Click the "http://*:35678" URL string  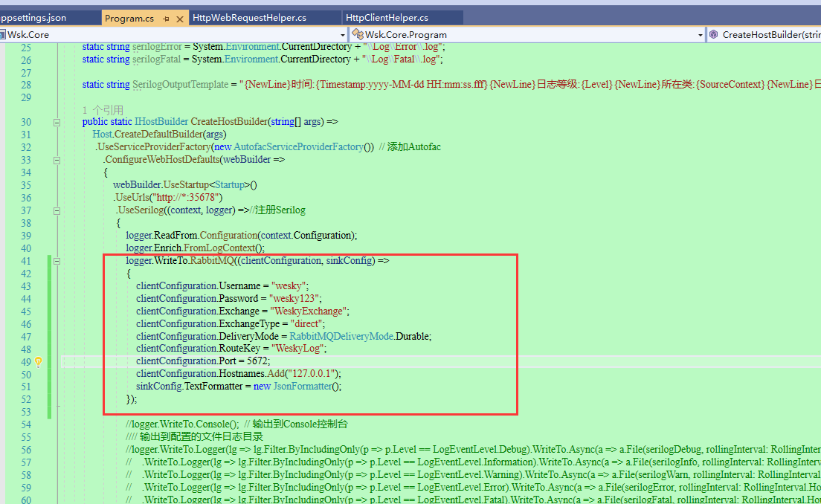187,197
